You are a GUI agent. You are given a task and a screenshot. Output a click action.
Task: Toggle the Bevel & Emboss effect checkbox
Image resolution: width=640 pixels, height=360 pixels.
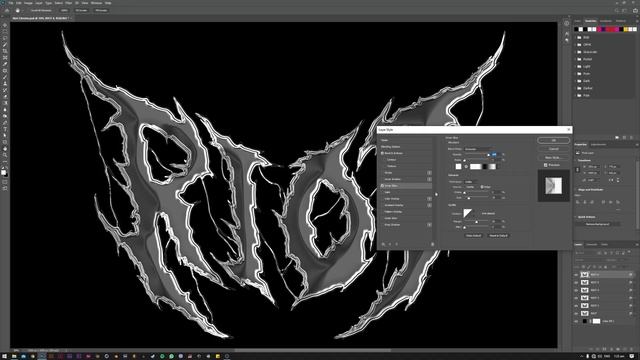pos(382,153)
